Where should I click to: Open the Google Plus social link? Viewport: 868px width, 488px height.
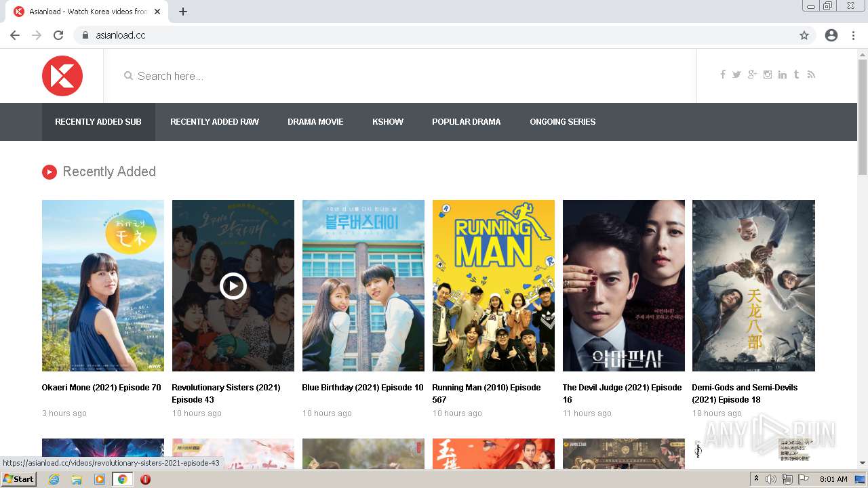752,75
